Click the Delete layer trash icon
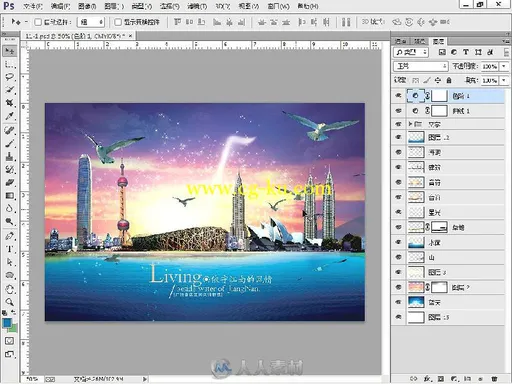 [494, 379]
